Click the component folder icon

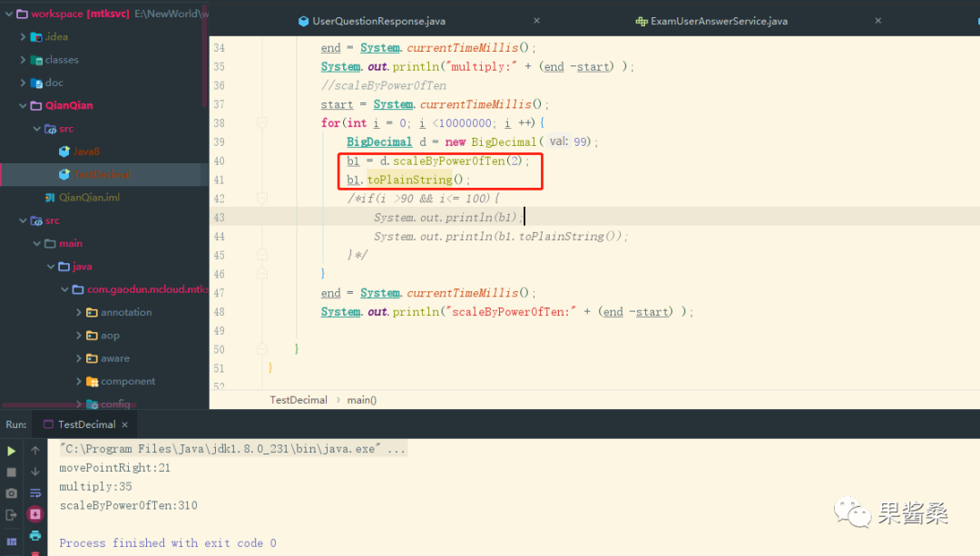point(92,381)
